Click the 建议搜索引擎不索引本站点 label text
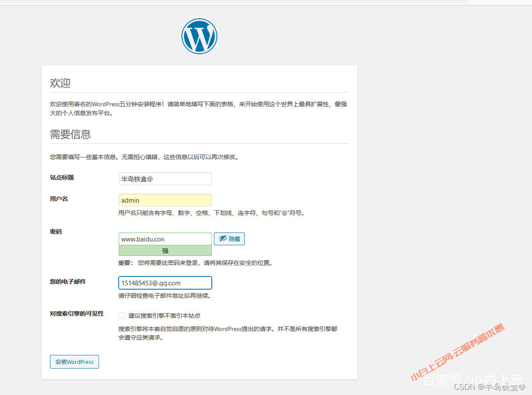 (164, 316)
